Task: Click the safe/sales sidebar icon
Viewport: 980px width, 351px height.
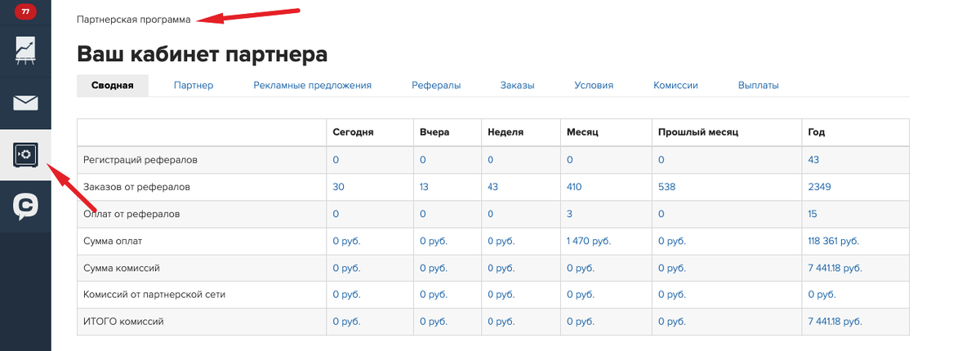Action: click(25, 154)
